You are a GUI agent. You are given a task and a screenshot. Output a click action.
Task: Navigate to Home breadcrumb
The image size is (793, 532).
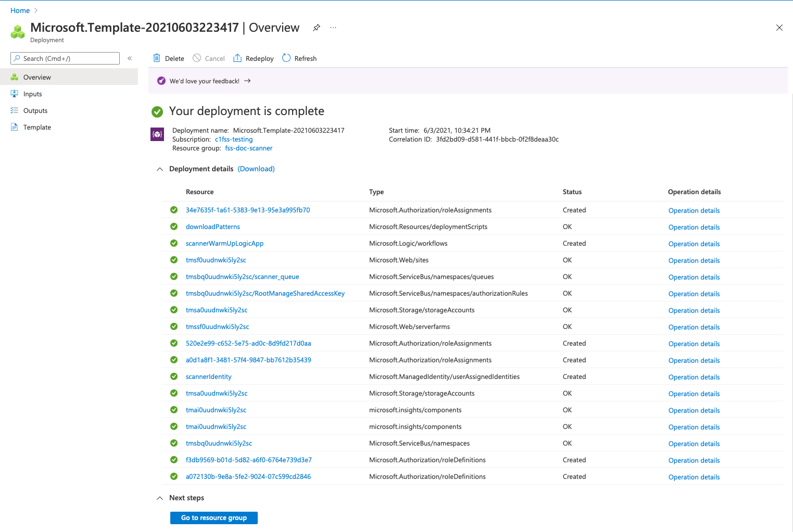tap(20, 10)
